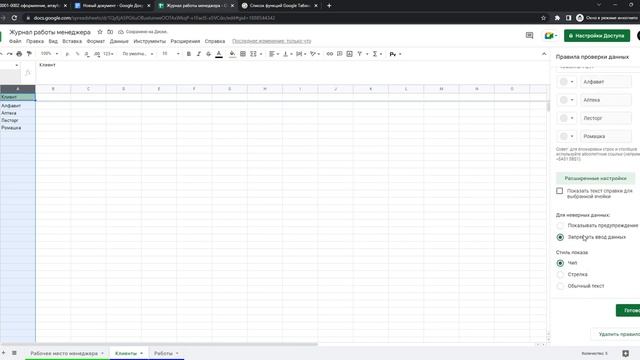Star the document title
Screen dimensions: 640x360
click(100, 32)
